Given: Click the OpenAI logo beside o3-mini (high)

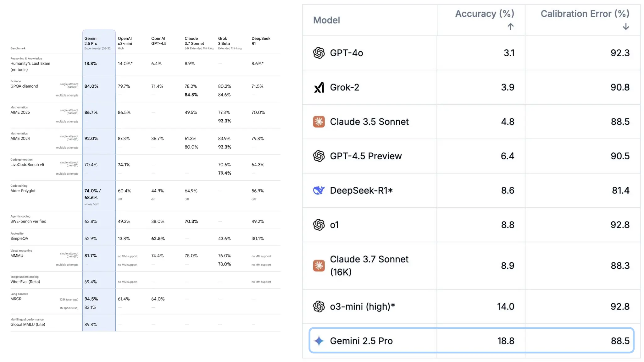Looking at the screenshot, I should 319,306.
